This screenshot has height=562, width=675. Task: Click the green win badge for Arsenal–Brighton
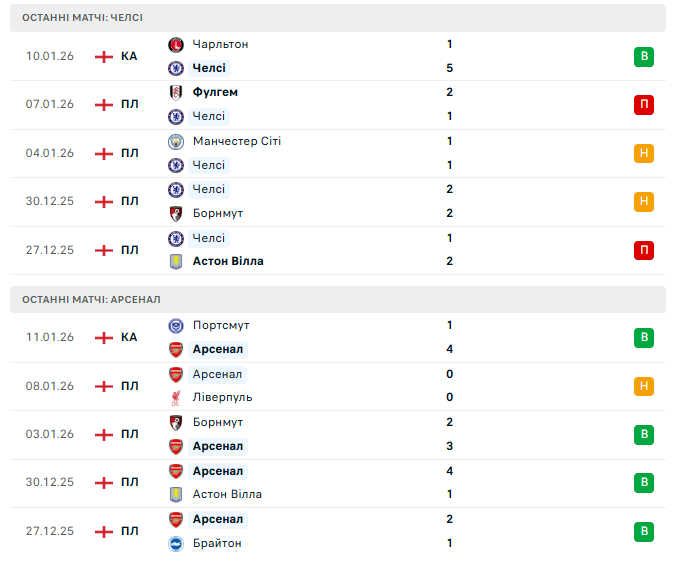(x=644, y=531)
